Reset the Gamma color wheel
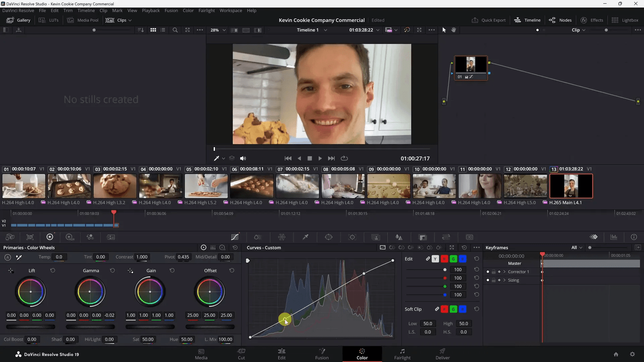 pos(112,271)
